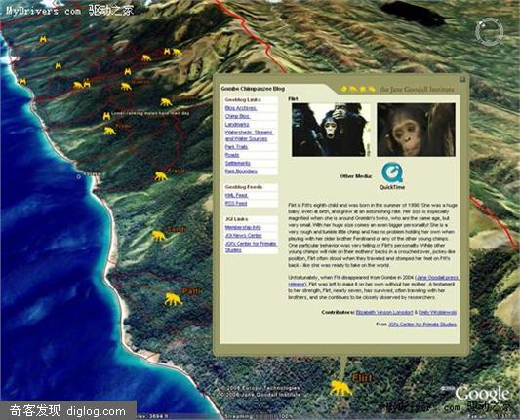
Task: Open the Park Trails link
Action: click(236, 147)
